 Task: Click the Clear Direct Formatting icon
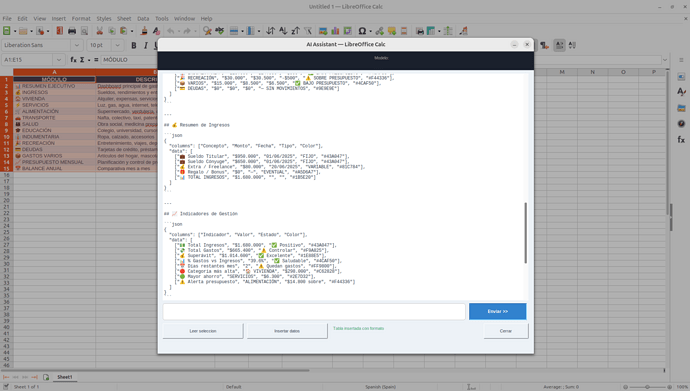click(x=156, y=31)
